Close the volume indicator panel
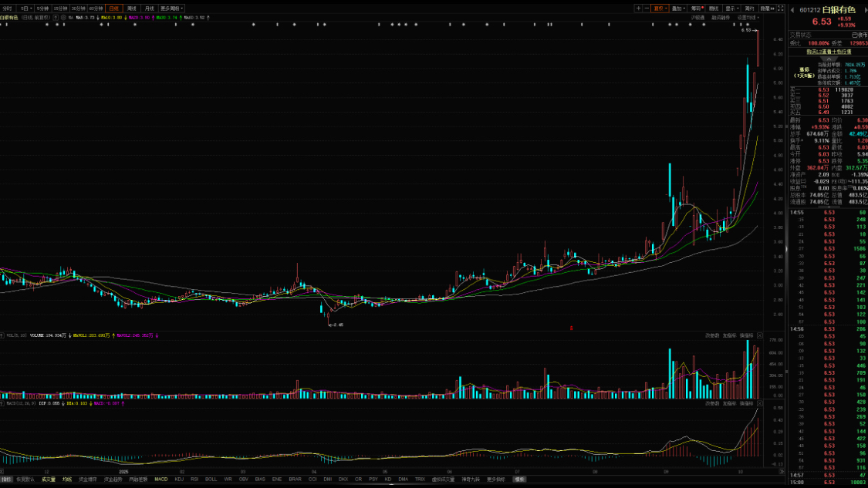Image resolution: width=868 pixels, height=488 pixels. click(759, 336)
